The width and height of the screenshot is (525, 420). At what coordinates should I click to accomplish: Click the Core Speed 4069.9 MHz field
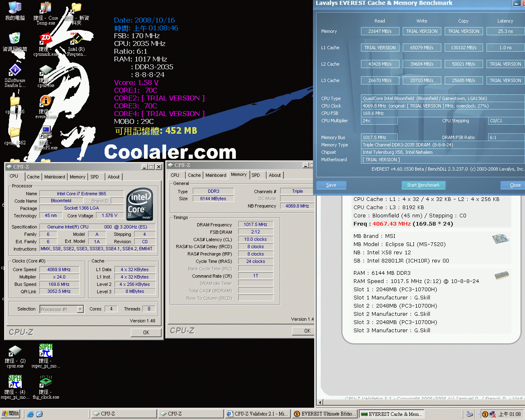[x=59, y=269]
